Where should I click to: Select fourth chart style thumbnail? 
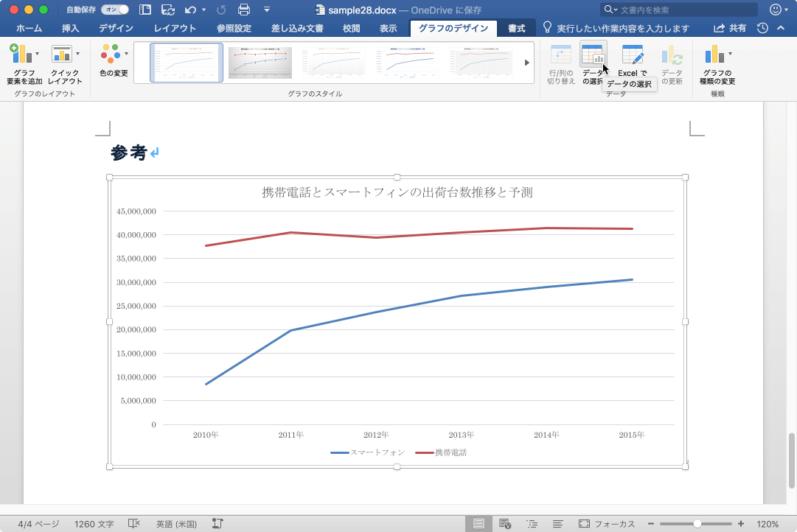tap(407, 63)
